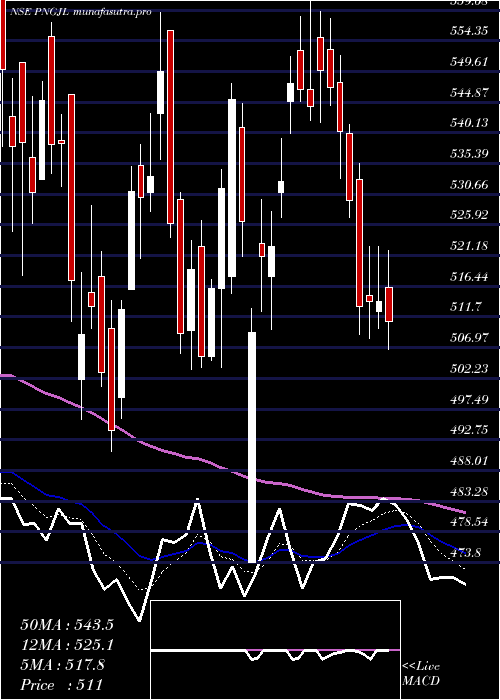Select the 535.39 price axis label
The width and height of the screenshot is (500, 700).
click(469, 154)
